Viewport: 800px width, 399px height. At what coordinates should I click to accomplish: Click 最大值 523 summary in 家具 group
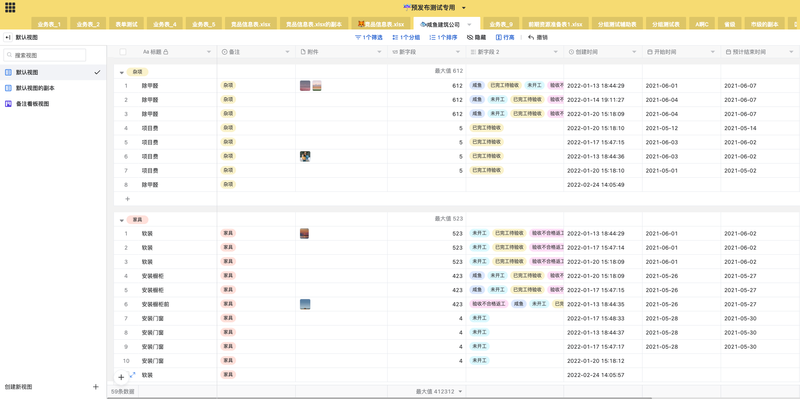coord(448,218)
